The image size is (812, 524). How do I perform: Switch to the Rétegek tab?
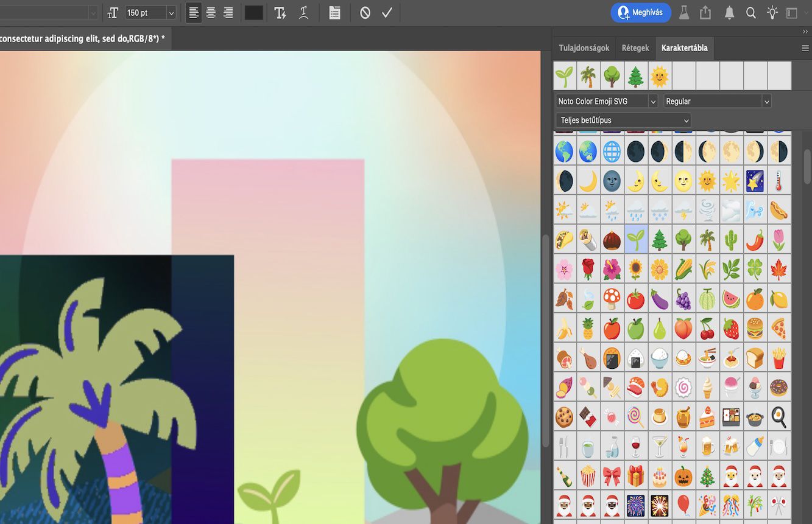(635, 48)
